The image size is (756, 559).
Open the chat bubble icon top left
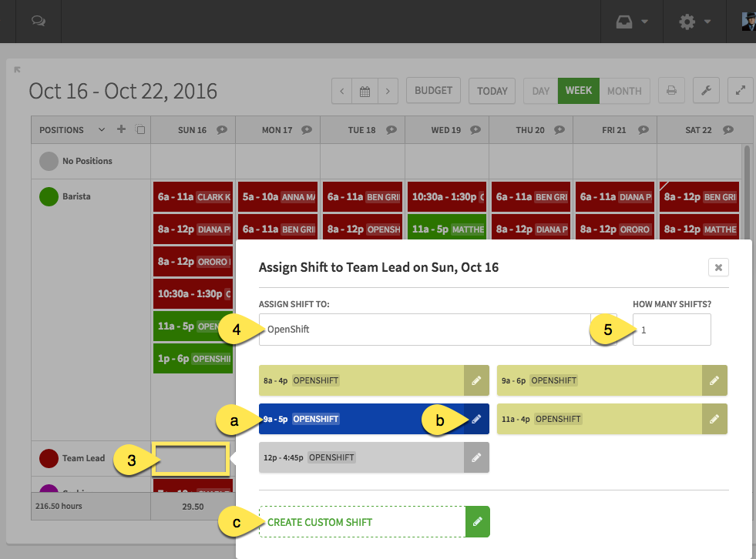click(x=38, y=22)
